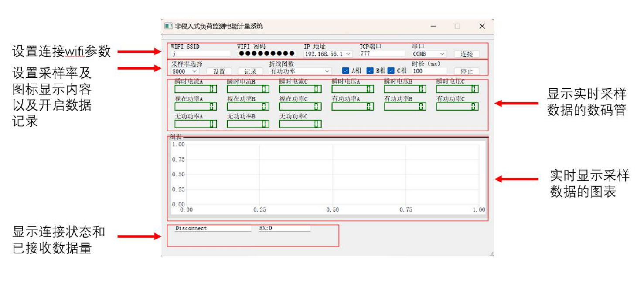Click the 有功功率B digital display
Viewport: 644px width, 283px height.
point(405,106)
